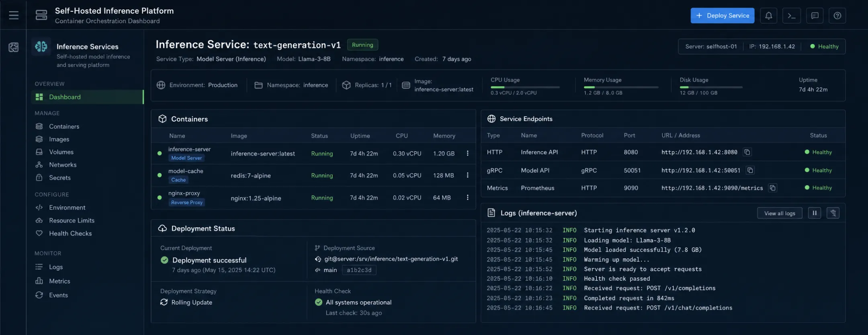Screen dimensions: 868x335
Task: Click the Memory Usage progress bar
Action: [x=621, y=87]
